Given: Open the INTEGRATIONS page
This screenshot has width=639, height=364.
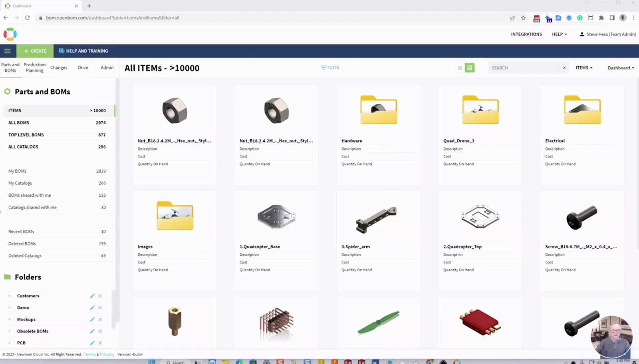Looking at the screenshot, I should [x=526, y=34].
